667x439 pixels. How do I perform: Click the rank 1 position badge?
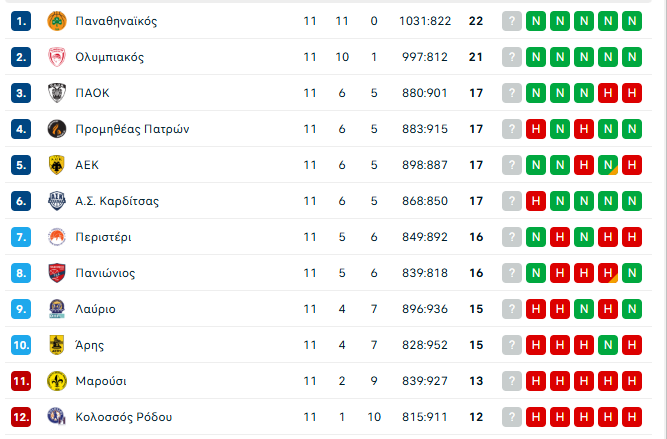21,21
